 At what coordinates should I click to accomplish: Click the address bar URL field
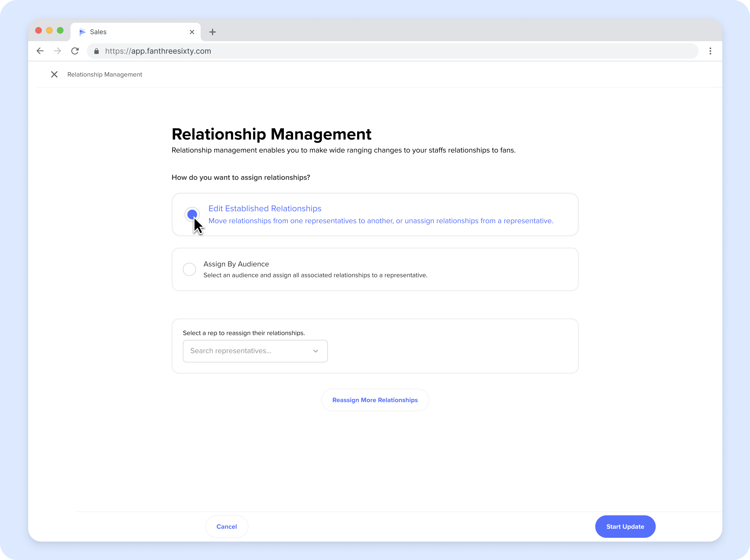coord(392,51)
